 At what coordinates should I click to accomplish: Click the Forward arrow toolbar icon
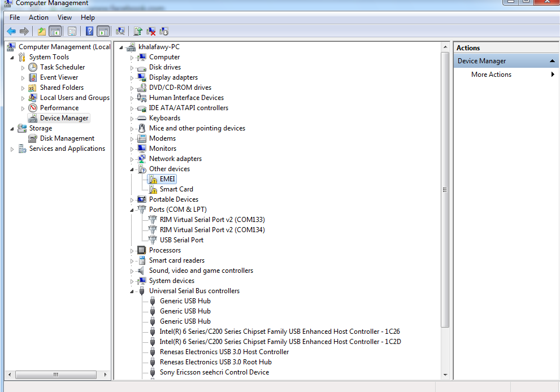[24, 32]
